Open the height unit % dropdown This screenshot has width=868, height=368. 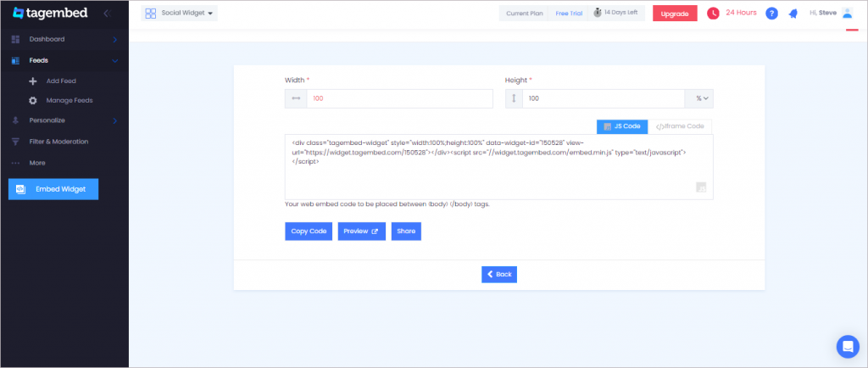pos(699,98)
